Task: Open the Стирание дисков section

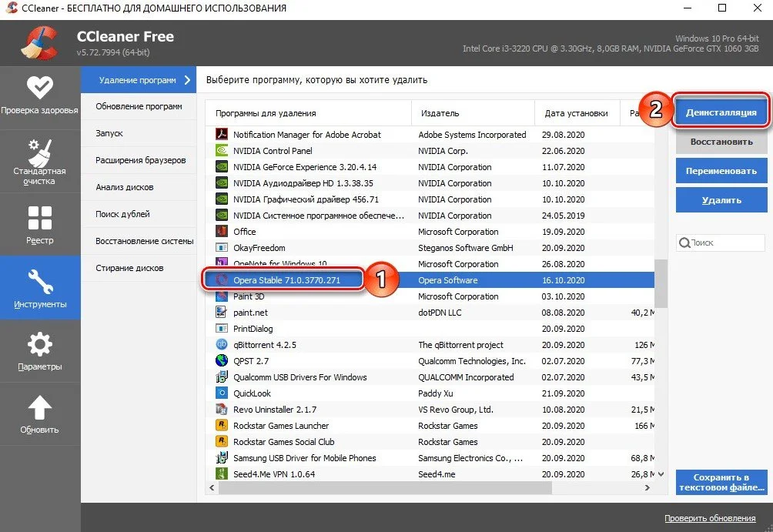Action: (x=139, y=268)
